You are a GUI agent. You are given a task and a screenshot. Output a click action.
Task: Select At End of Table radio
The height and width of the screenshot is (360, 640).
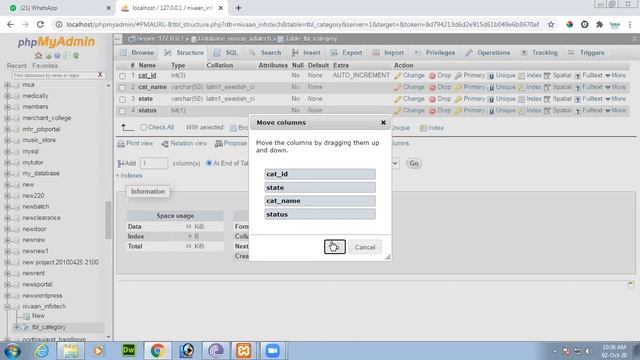coord(209,163)
